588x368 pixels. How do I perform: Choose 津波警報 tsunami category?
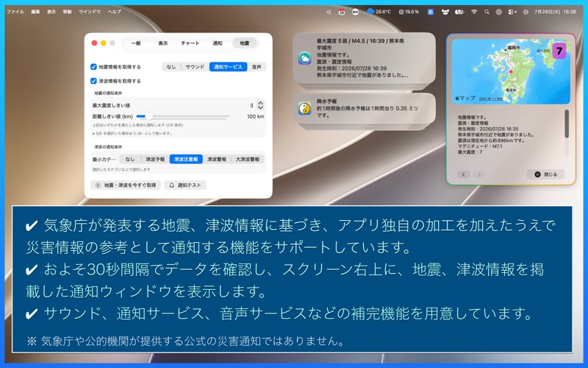click(217, 159)
